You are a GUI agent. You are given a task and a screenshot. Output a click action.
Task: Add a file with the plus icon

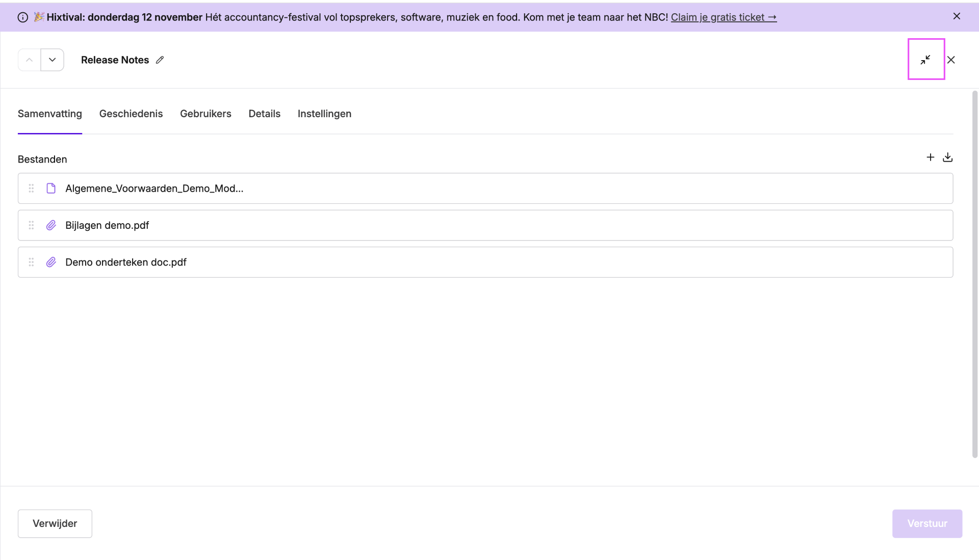(930, 157)
